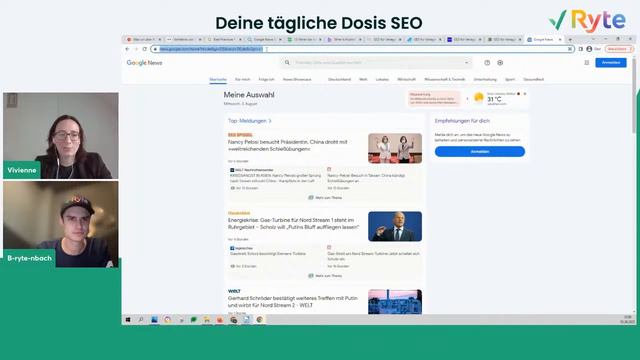Open the Chrome profile avatar icon
The width and height of the screenshot is (640, 360).
click(x=589, y=49)
